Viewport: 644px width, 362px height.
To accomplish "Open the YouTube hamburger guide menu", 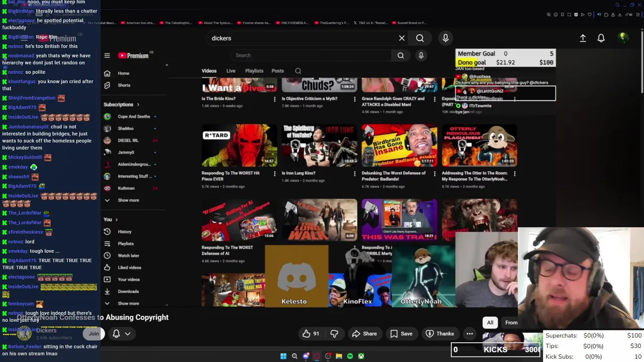I will click(x=107, y=56).
